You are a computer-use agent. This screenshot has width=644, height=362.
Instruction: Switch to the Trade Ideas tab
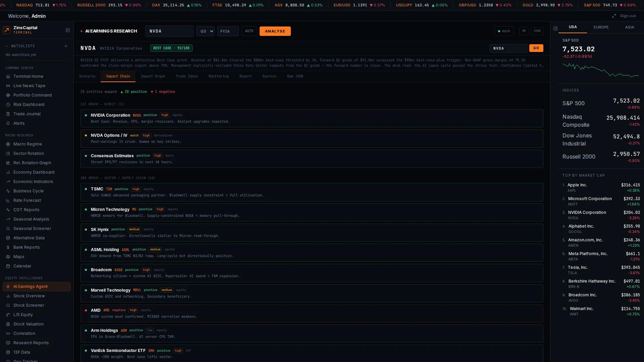point(187,76)
